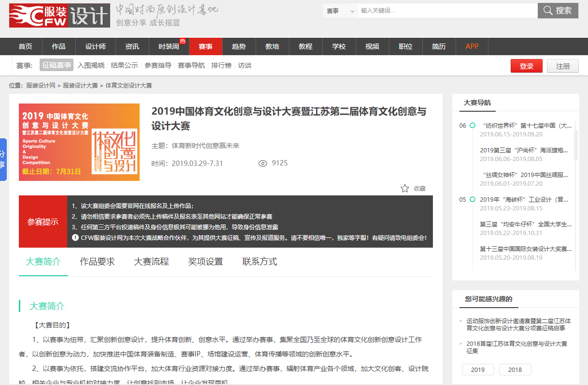Switch to the 作品要求 tab

click(x=97, y=262)
